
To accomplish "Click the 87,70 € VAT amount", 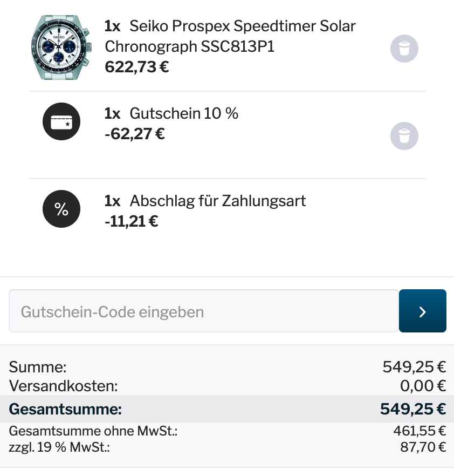I will [x=423, y=447].
